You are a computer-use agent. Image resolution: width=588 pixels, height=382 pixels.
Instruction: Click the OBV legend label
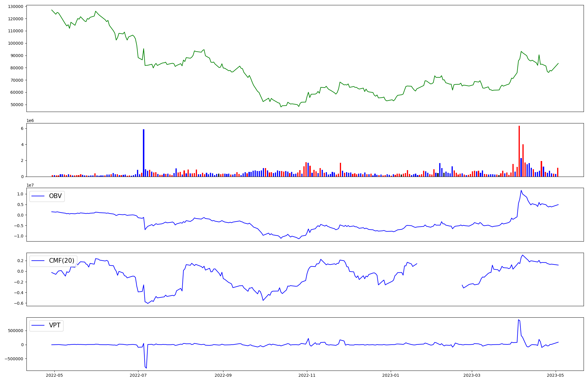tap(55, 196)
